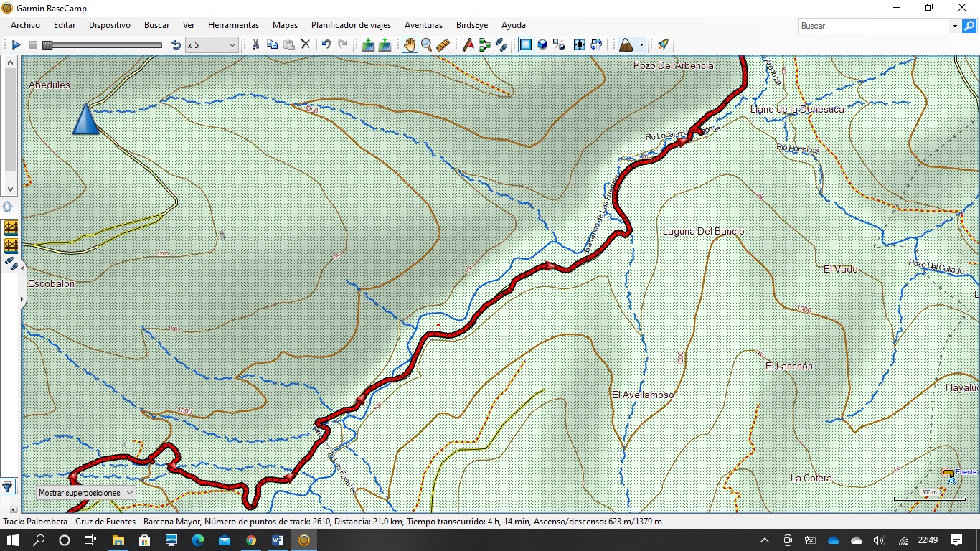The height and width of the screenshot is (551, 980).
Task: Open the playback speed x 5 dropdown
Action: (231, 45)
